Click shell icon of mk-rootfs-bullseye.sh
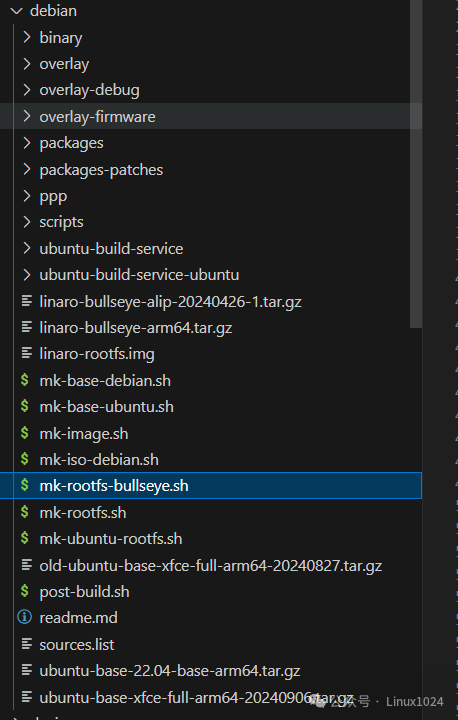Screen dimensions: 458x720 click(x=25, y=485)
